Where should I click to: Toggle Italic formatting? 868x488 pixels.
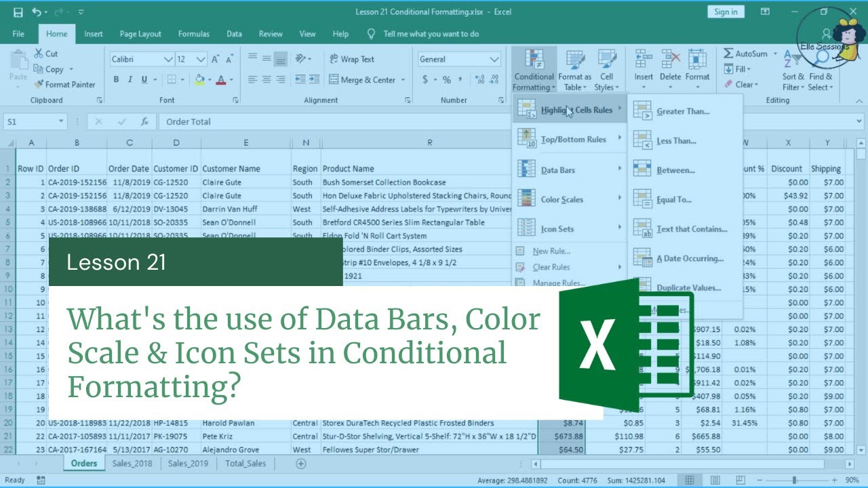[x=130, y=80]
